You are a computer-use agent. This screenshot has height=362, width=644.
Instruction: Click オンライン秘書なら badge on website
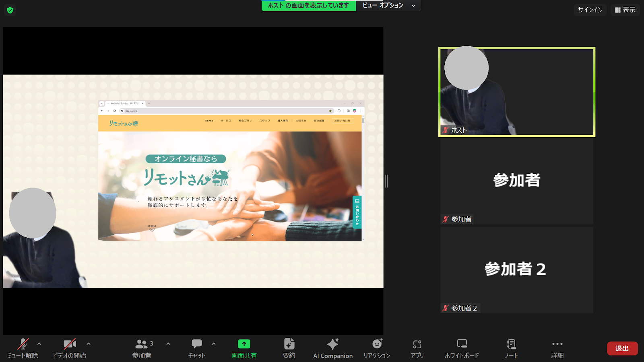tap(186, 159)
